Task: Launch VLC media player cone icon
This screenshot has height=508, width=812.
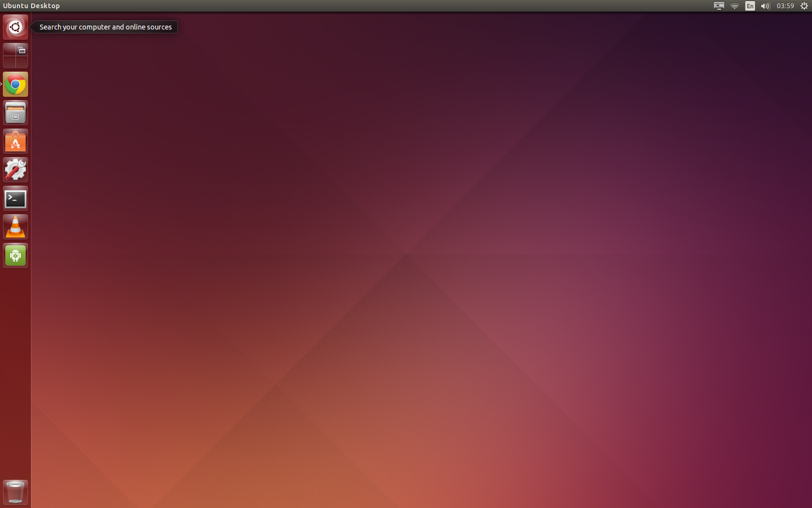Action: pos(15,227)
